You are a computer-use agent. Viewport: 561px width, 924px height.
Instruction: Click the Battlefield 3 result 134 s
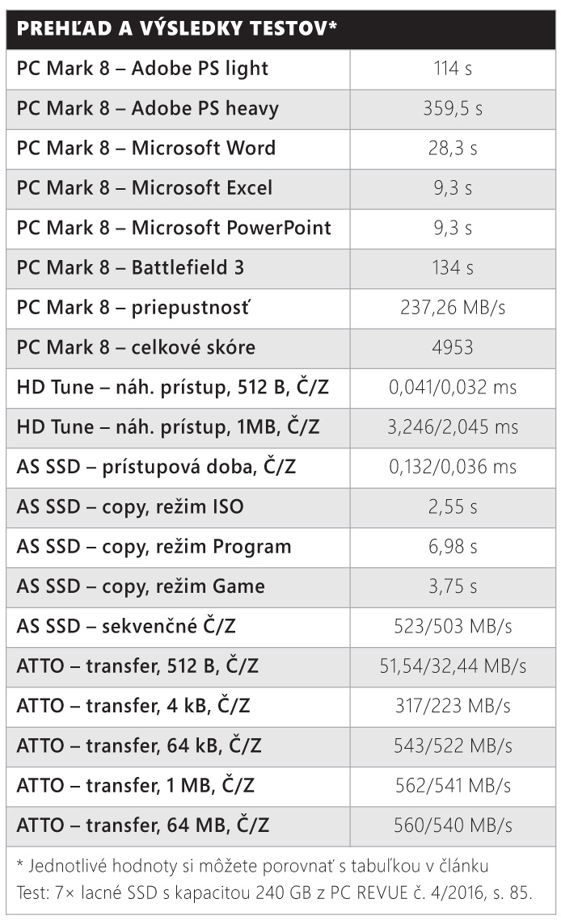click(x=453, y=267)
